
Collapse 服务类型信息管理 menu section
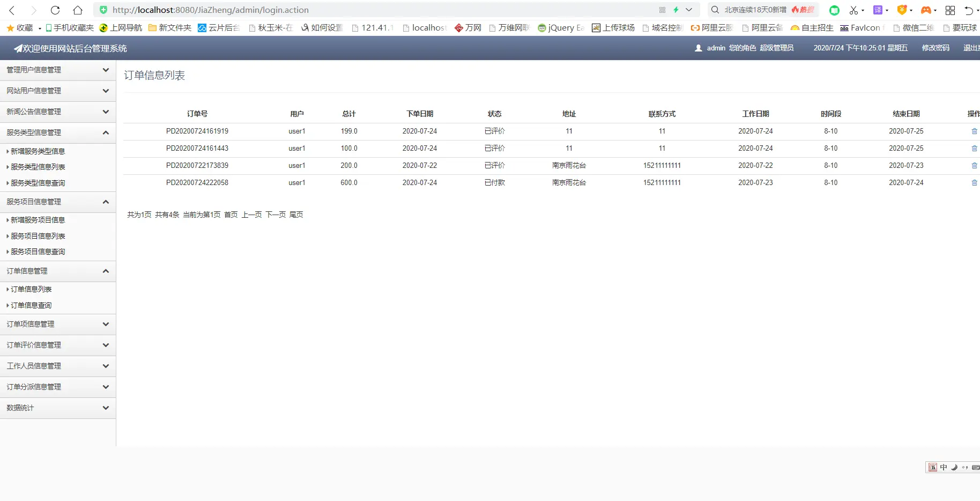point(58,133)
